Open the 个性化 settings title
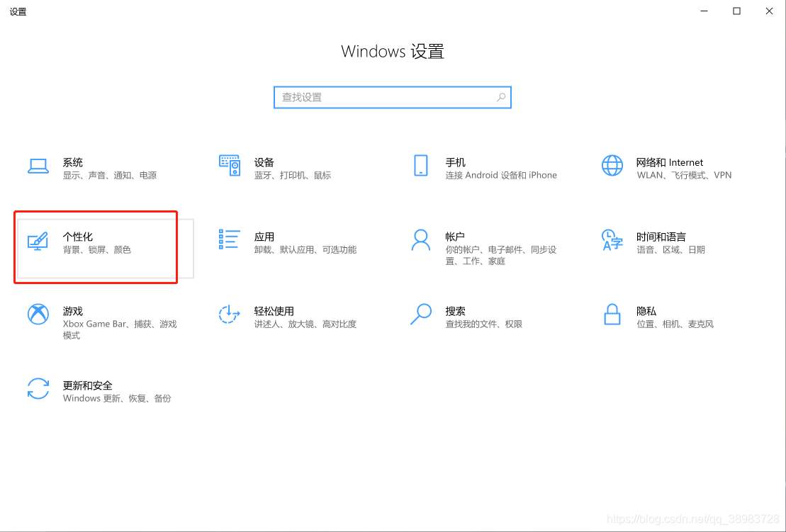Viewport: 786px width, 532px height. (x=78, y=237)
